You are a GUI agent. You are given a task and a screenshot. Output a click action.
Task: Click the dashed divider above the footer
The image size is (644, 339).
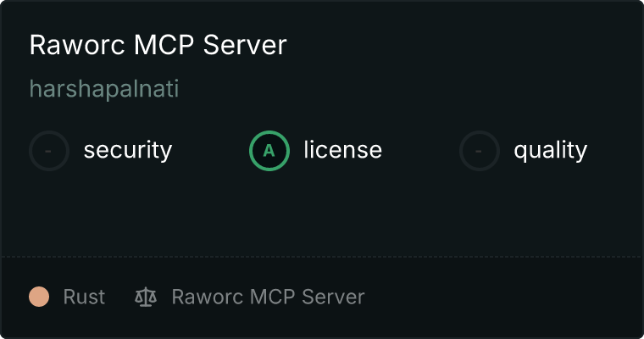322,257
